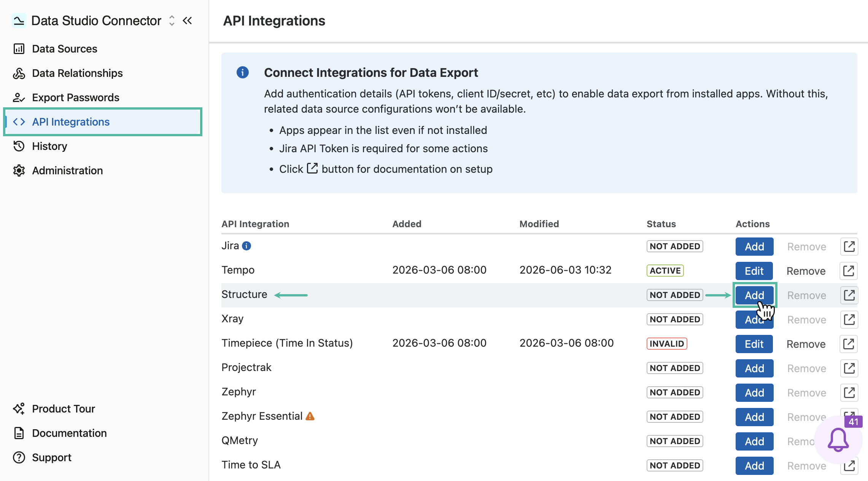868x481 pixels.
Task: Add the QMetry integration
Action: coord(754,441)
